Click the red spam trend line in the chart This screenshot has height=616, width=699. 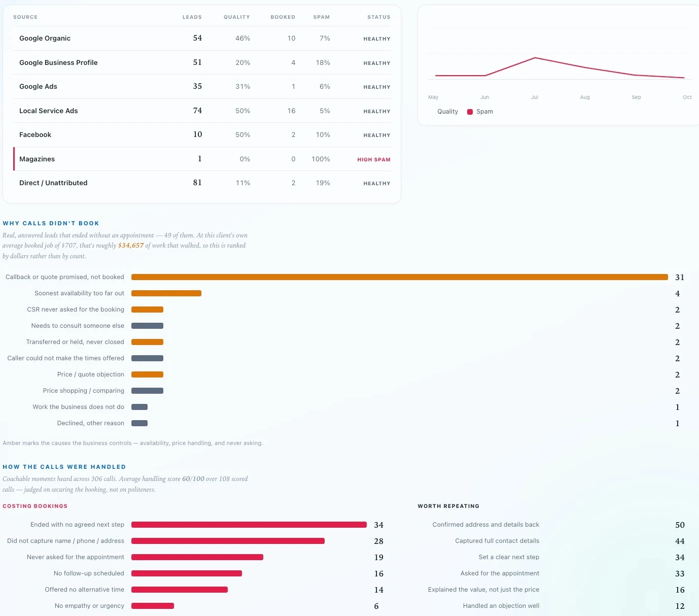pos(560,67)
